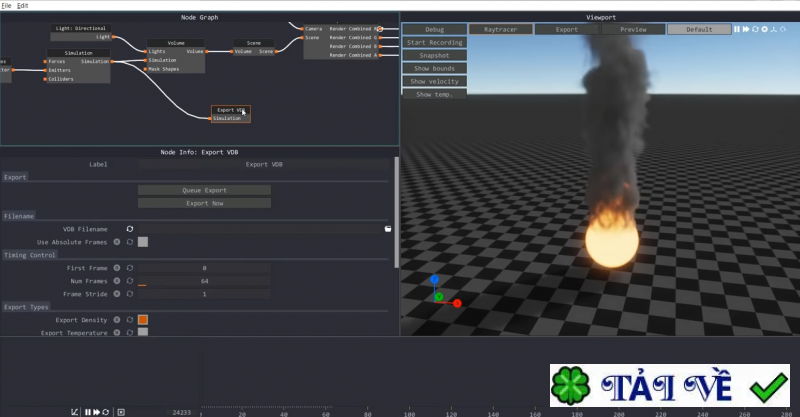Click the timeline graph-curve icon

(x=75, y=412)
